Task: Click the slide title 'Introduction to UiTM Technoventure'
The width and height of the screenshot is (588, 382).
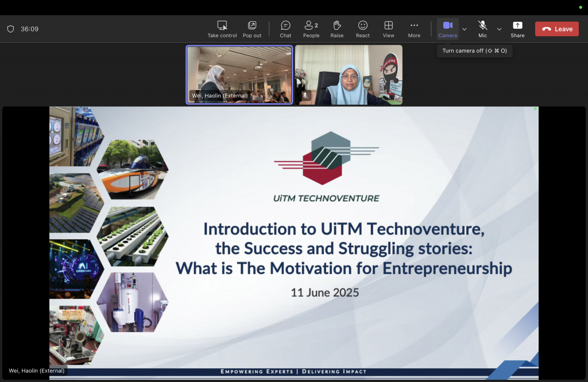Action: pyautogui.click(x=344, y=229)
